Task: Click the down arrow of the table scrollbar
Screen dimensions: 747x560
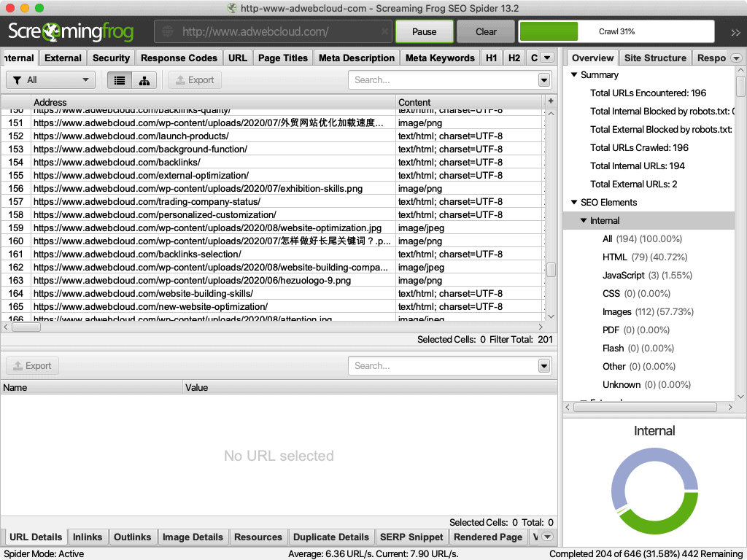Action: click(551, 316)
